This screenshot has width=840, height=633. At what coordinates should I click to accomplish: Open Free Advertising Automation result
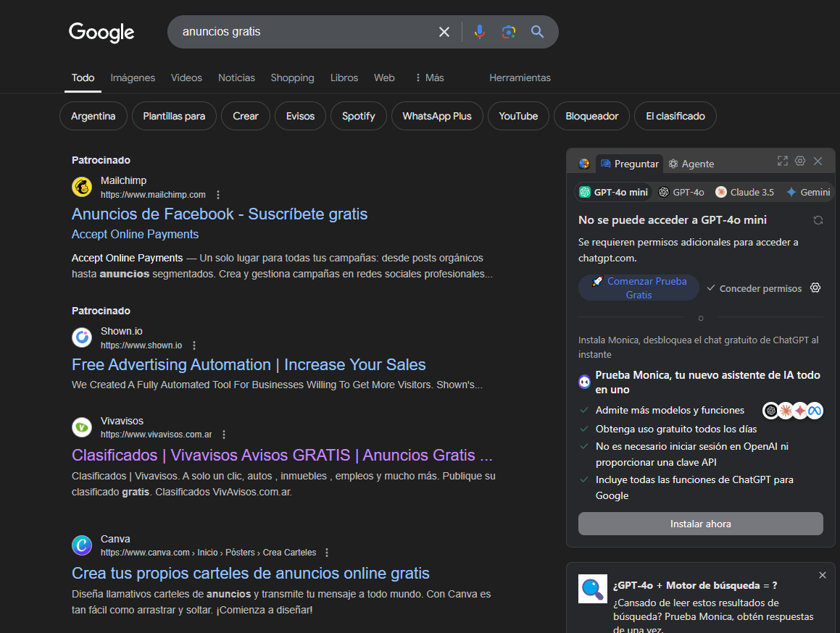click(x=249, y=365)
